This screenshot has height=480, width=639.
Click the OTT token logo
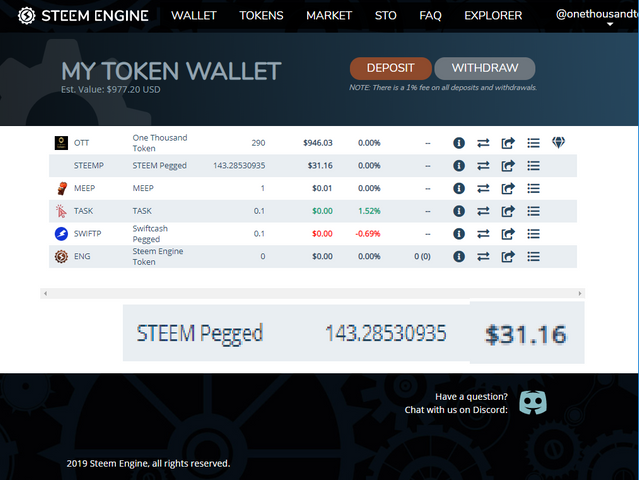point(61,143)
